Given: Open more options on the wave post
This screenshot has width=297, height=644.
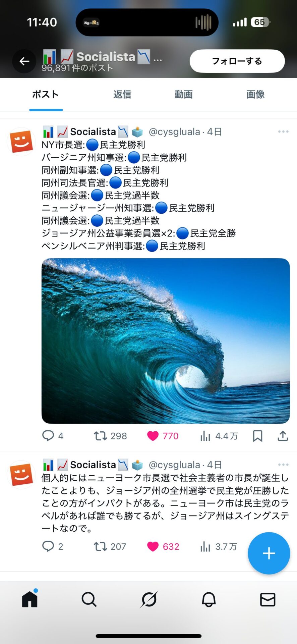Looking at the screenshot, I should 283,131.
